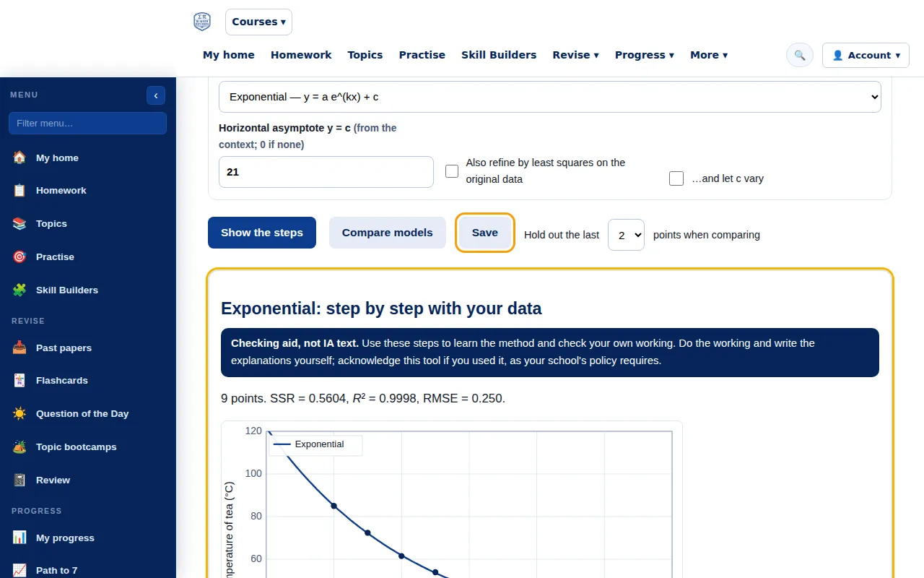Open Homework in top navigation
The width and height of the screenshot is (924, 578).
point(301,55)
